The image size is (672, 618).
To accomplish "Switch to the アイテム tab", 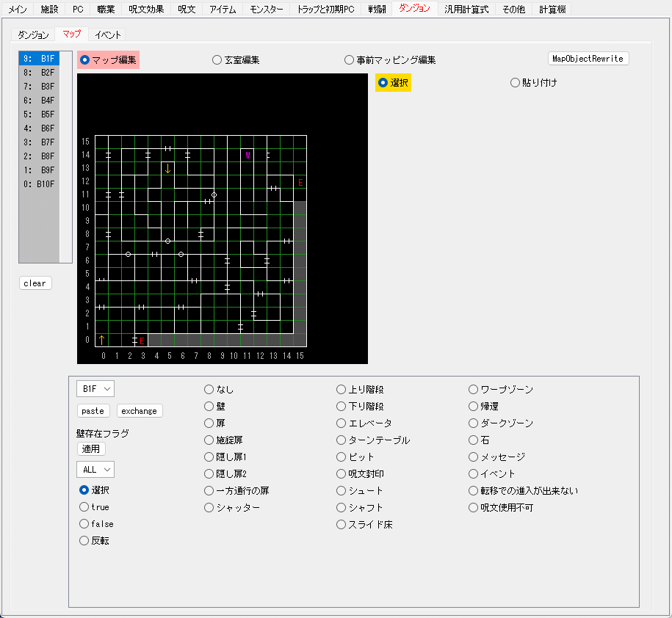I will point(223,10).
